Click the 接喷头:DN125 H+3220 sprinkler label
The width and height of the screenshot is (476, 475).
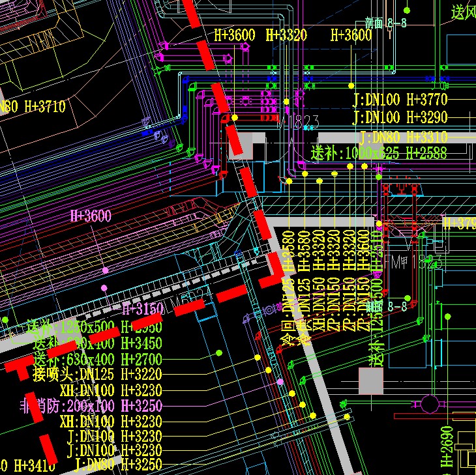[97, 375]
